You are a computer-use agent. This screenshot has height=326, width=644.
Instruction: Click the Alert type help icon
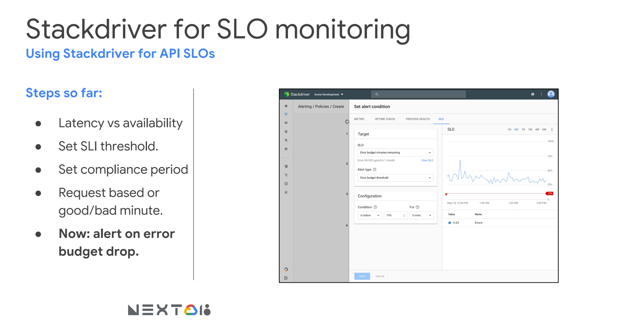click(x=375, y=170)
